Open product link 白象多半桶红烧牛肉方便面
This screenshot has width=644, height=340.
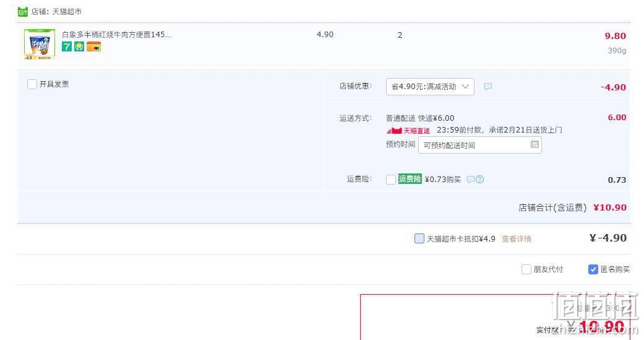(116, 35)
